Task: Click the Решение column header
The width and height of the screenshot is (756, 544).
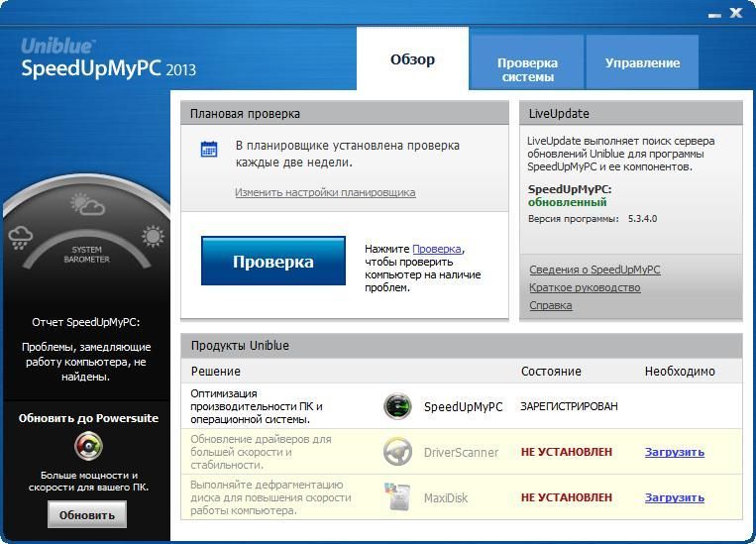Action: pyautogui.click(x=216, y=372)
